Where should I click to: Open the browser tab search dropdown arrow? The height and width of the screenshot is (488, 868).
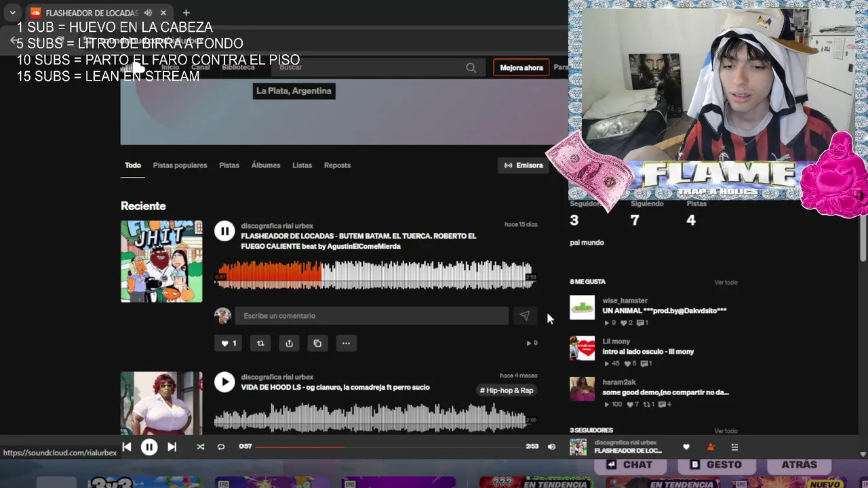coord(12,12)
